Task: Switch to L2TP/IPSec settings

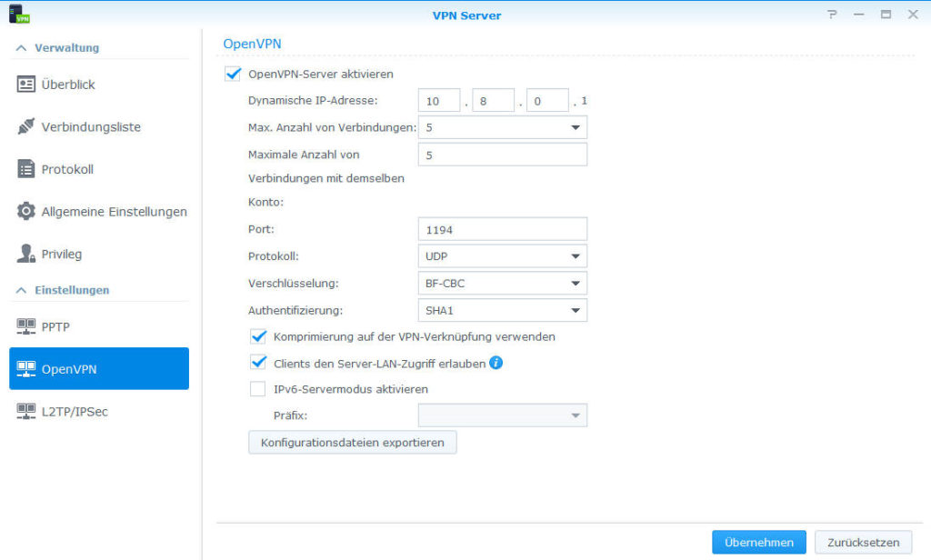Action: (x=99, y=411)
